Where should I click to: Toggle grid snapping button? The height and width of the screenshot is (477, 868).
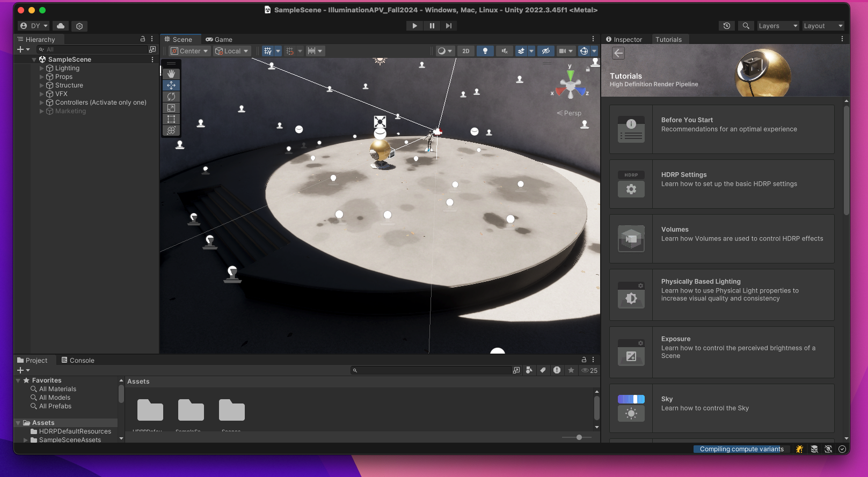pyautogui.click(x=290, y=51)
